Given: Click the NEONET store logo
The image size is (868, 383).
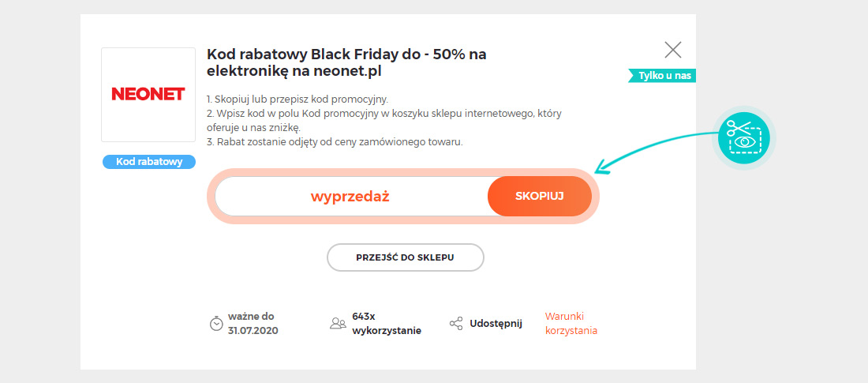Looking at the screenshot, I should [x=148, y=94].
